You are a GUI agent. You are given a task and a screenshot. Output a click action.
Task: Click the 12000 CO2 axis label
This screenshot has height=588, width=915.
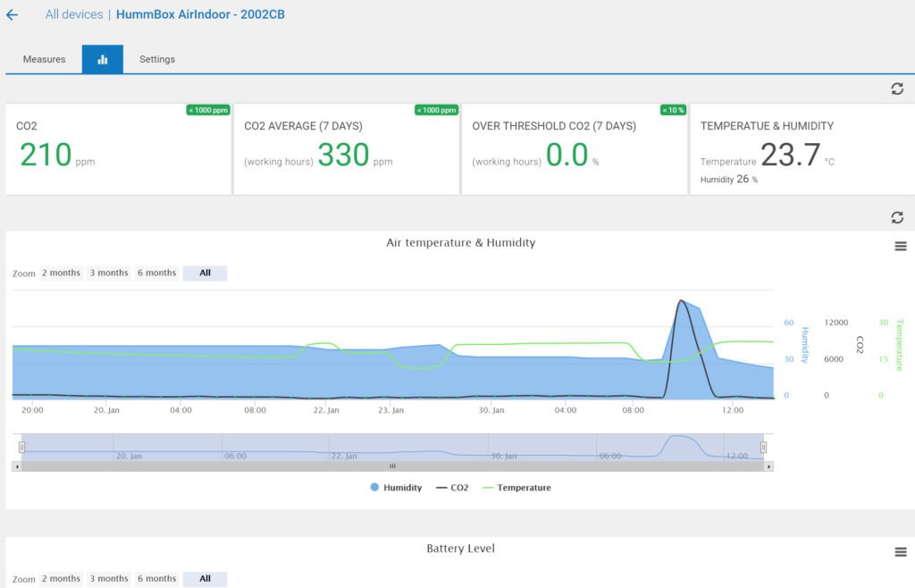(835, 323)
